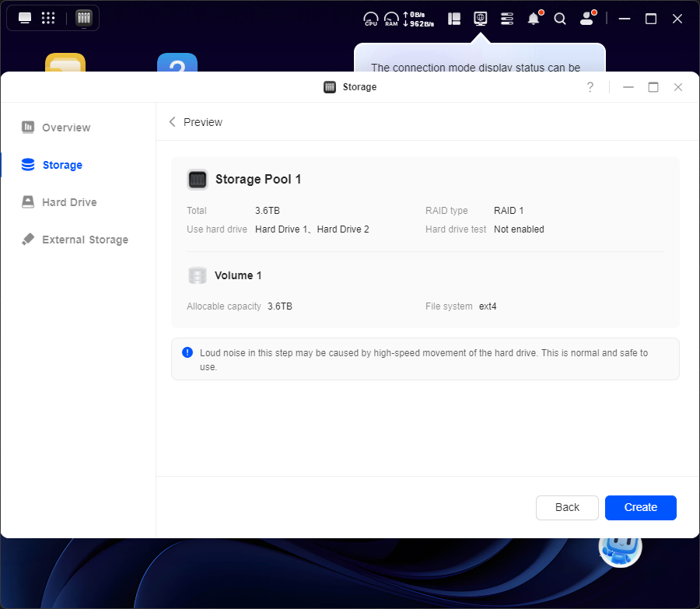Click the Back button
Screen dimensions: 700x609
coord(567,507)
